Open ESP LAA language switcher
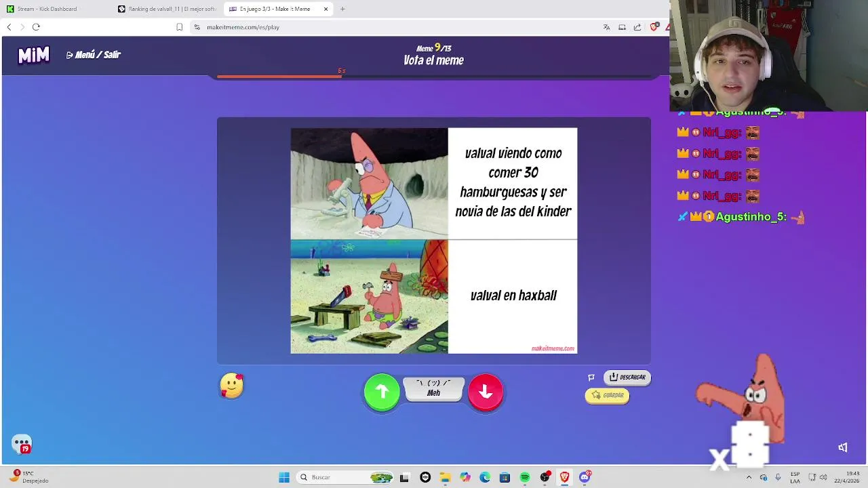868x488 pixels. click(795, 477)
